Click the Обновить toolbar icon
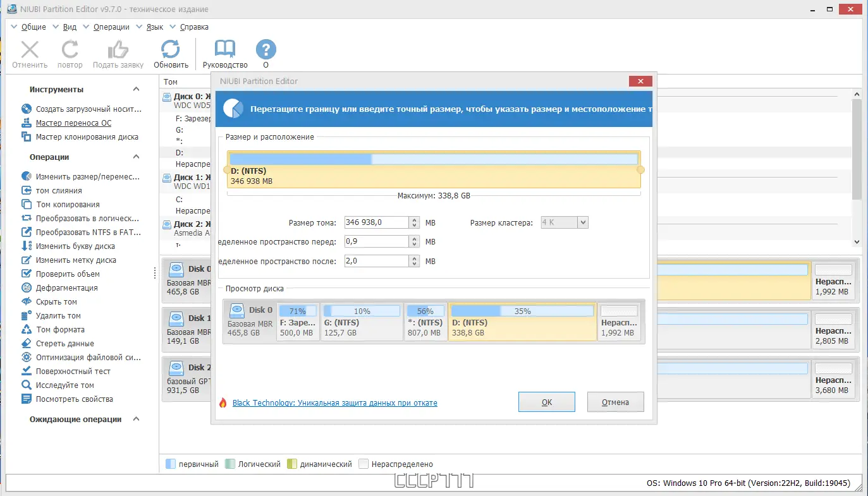 click(x=169, y=53)
